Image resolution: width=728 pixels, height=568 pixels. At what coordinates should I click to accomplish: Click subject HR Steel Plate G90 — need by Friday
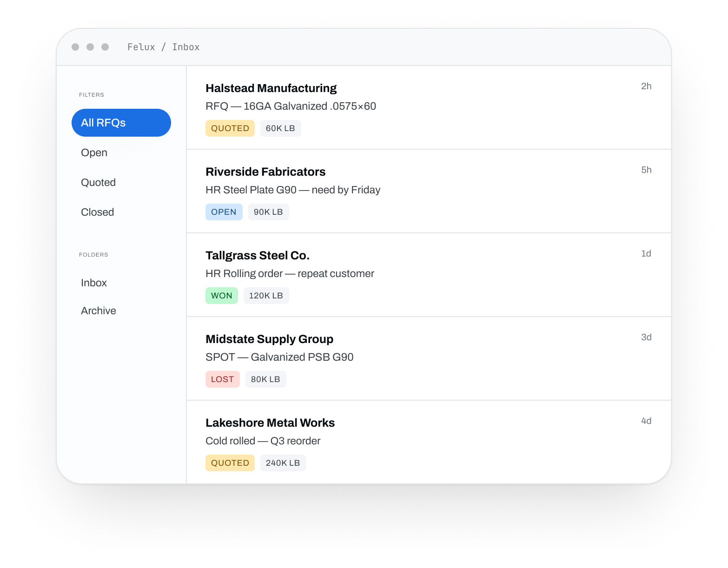293,190
